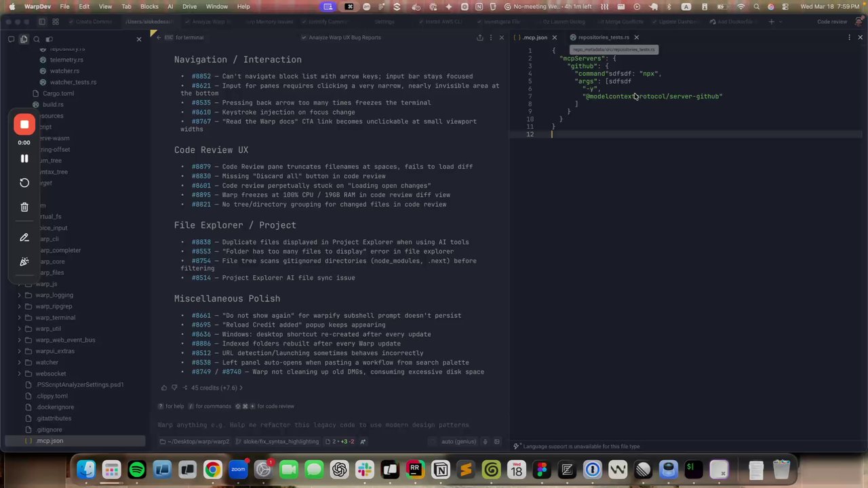The width and height of the screenshot is (868, 488).
Task: Open issue #8852 link
Action: pyautogui.click(x=201, y=76)
